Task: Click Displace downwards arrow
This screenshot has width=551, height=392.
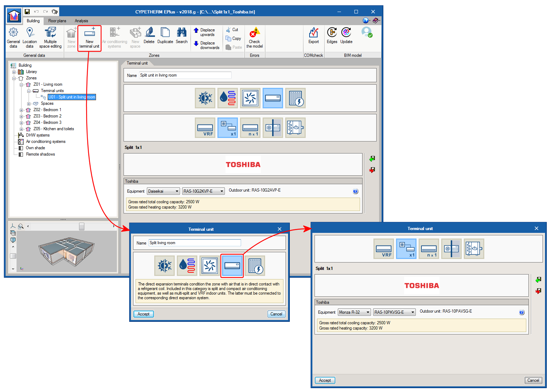Action: tap(207, 45)
